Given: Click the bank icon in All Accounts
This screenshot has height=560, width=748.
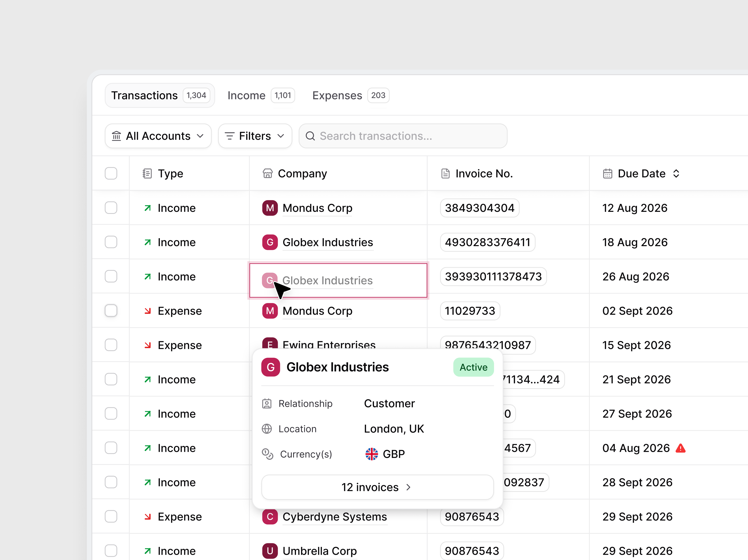Looking at the screenshot, I should (116, 136).
